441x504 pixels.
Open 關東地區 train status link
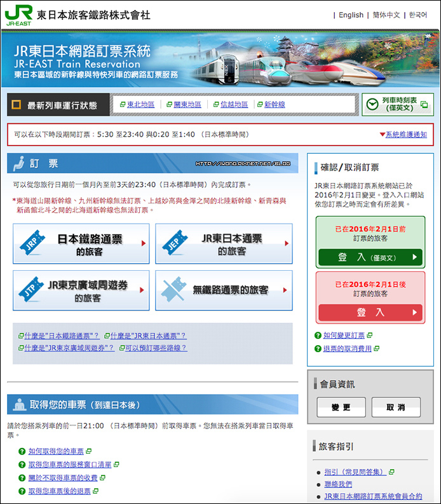(x=187, y=104)
